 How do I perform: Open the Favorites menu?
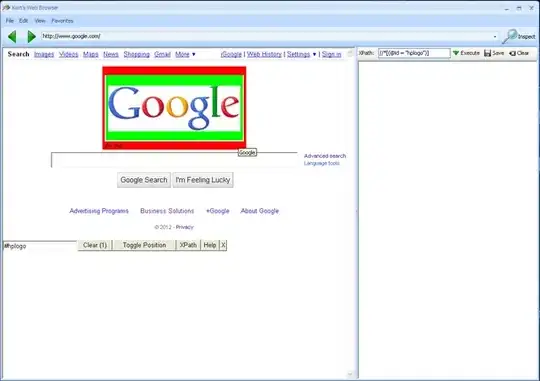(x=62, y=21)
